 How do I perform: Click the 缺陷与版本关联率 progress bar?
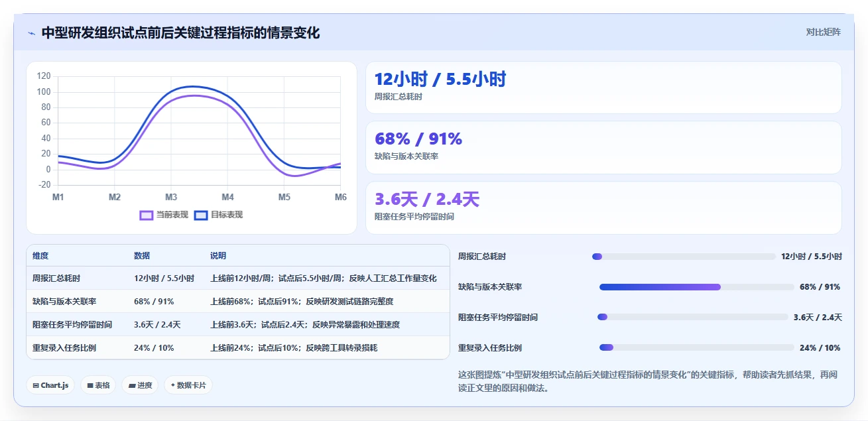point(696,287)
